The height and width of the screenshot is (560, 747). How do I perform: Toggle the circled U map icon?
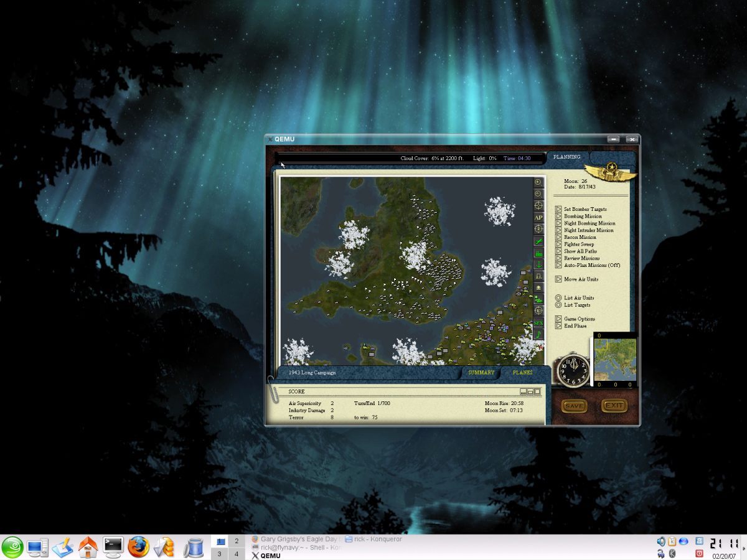point(538,310)
